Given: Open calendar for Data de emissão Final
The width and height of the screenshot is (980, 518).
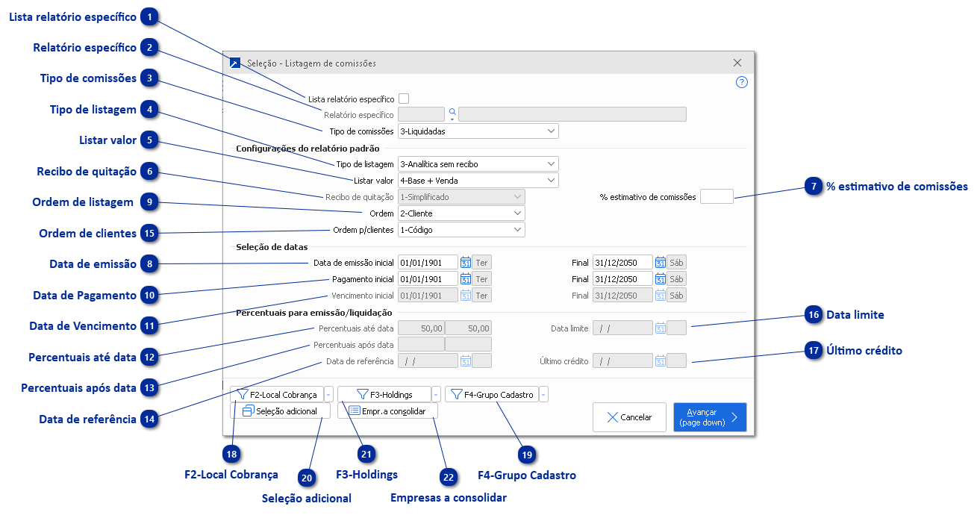Looking at the screenshot, I should [x=660, y=262].
